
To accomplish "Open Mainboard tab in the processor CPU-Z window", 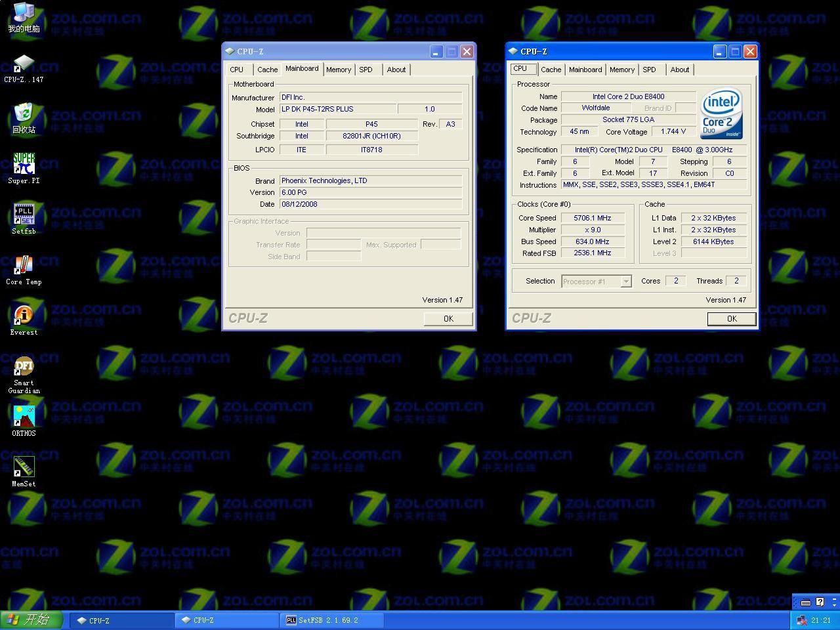I will coord(585,70).
